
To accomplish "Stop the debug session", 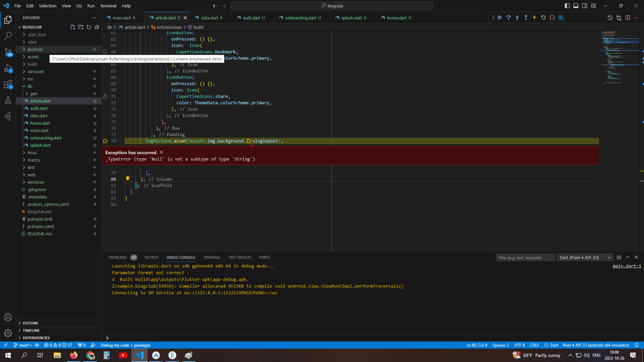I will coord(552,17).
